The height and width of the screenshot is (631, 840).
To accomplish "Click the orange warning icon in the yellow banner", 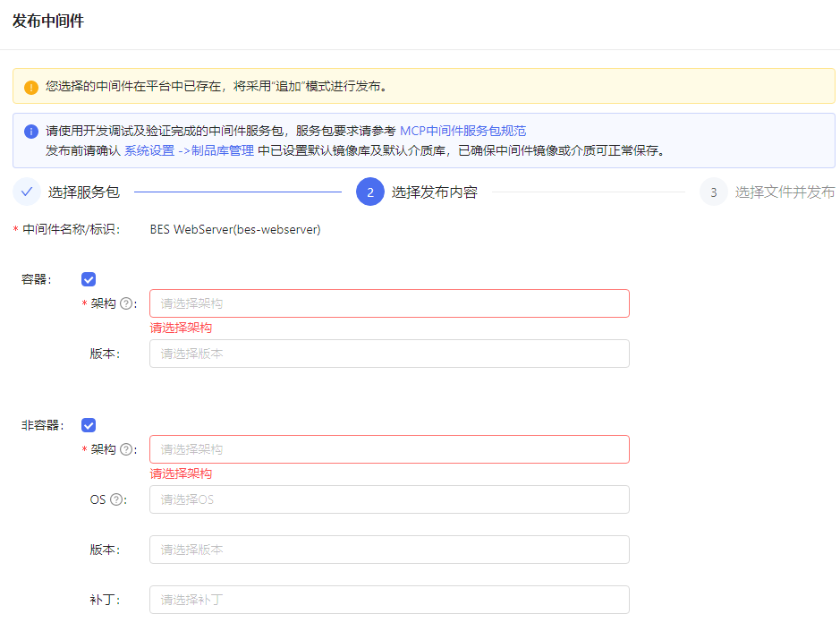I will click(x=31, y=87).
